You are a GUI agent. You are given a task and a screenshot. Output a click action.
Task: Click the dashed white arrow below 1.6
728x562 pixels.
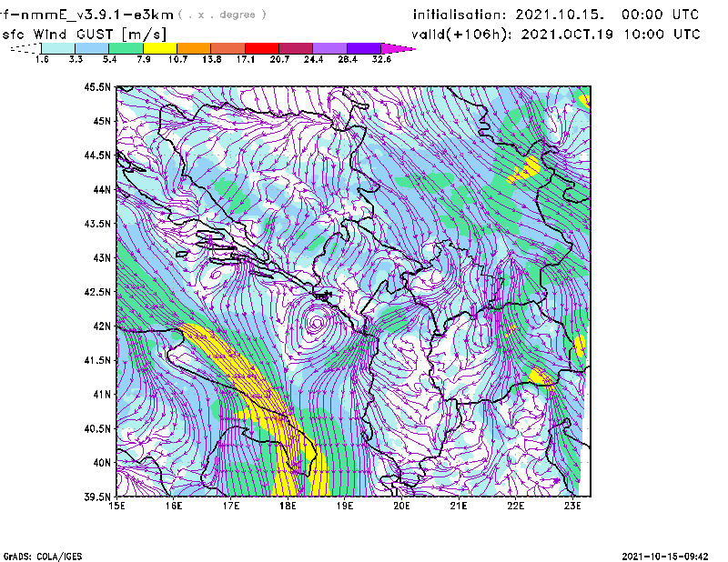pos(25,48)
